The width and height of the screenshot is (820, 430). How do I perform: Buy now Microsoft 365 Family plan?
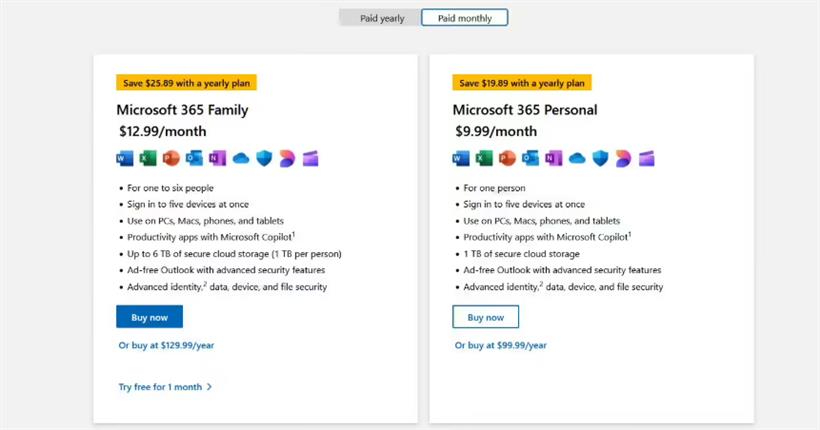tap(150, 317)
